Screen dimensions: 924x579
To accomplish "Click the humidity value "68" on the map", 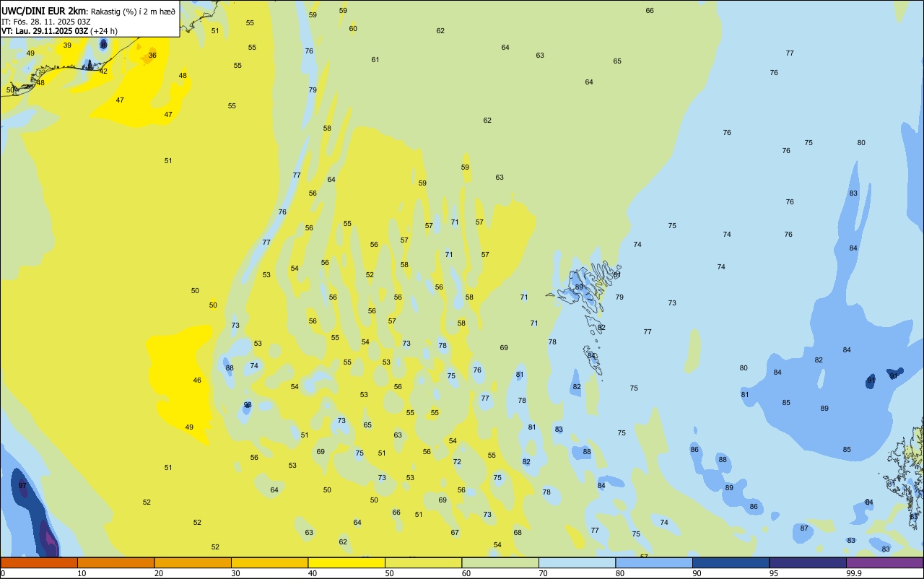I will tap(518, 533).
